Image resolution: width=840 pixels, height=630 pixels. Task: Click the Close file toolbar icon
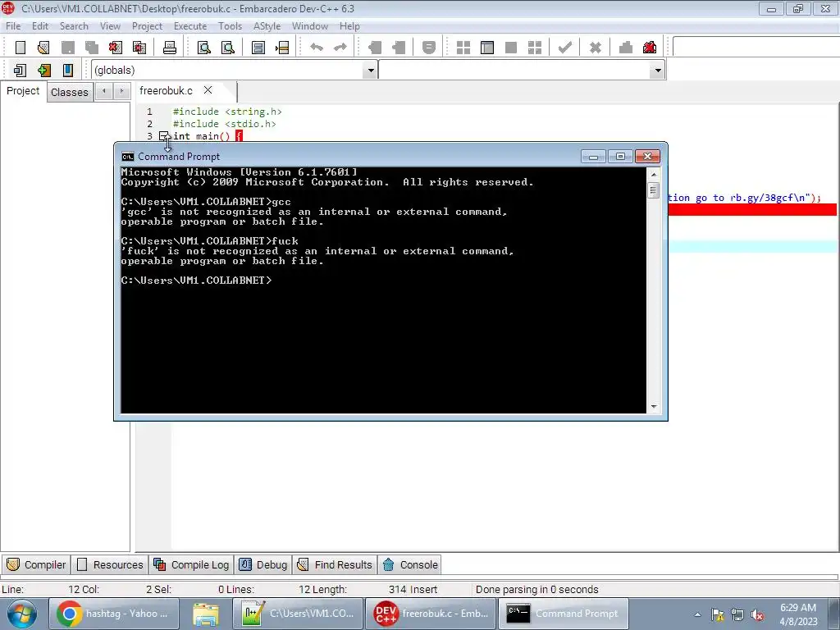[115, 48]
